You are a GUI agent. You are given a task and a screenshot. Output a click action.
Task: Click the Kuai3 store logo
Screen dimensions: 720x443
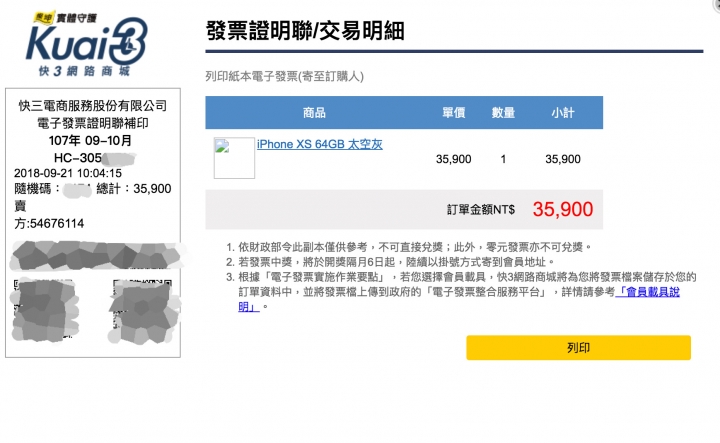[x=87, y=44]
